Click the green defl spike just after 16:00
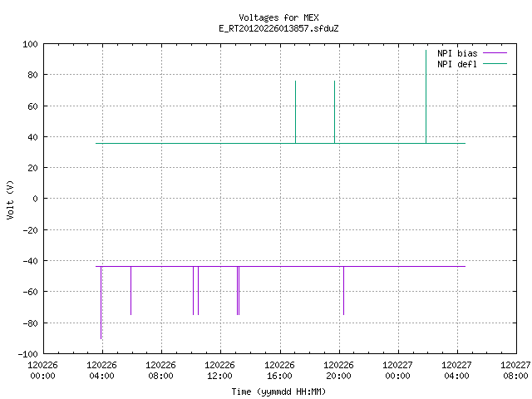532x399 pixels. pyautogui.click(x=296, y=112)
